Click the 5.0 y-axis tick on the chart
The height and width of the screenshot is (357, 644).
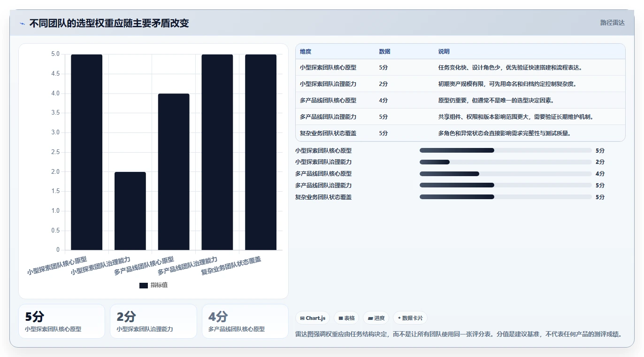coord(55,54)
